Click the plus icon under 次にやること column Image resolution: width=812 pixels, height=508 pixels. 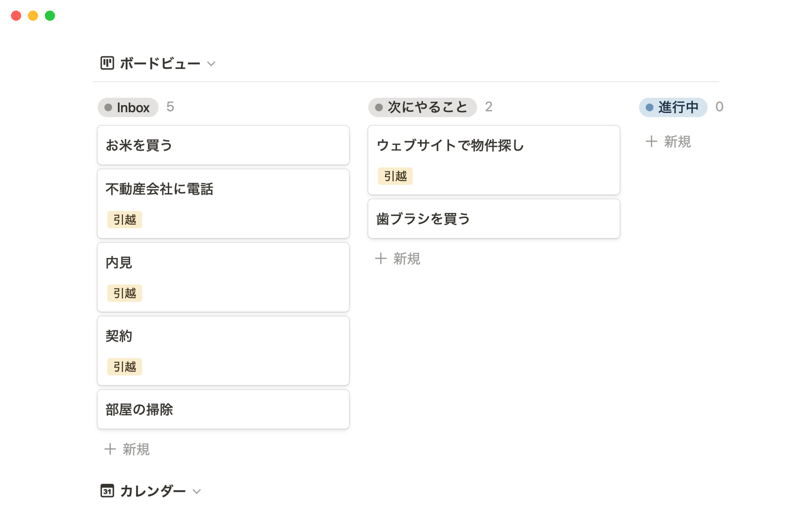381,259
